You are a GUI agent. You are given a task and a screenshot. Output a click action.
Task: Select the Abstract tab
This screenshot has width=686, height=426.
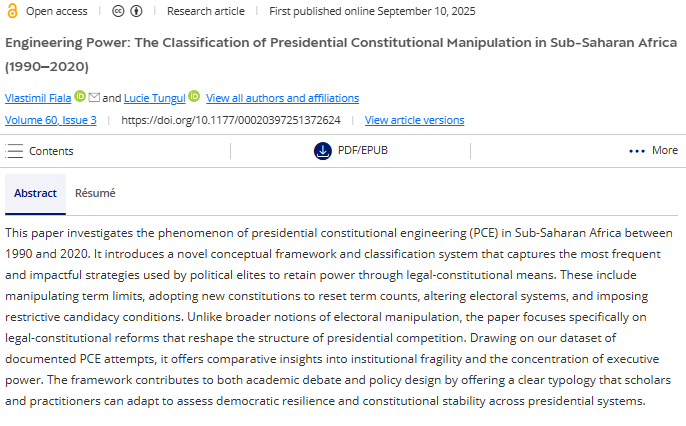[x=35, y=194]
